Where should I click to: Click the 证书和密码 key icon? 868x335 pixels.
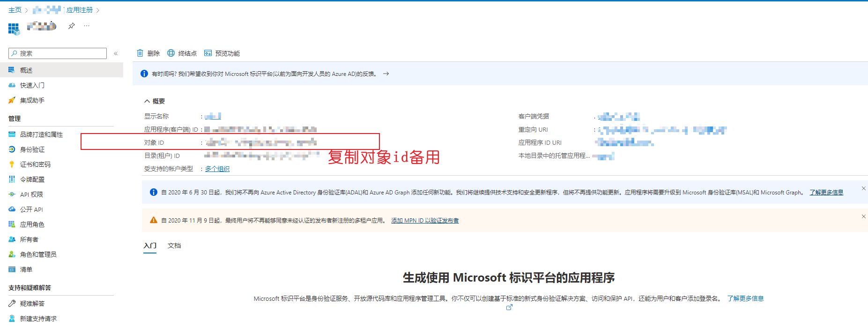pos(12,164)
